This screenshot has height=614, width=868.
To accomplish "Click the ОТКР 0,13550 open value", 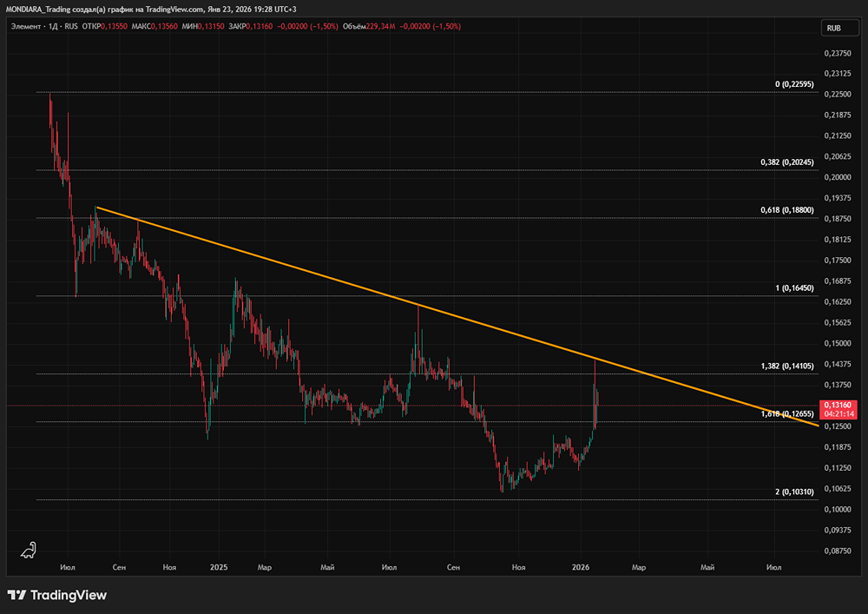I will (105, 26).
